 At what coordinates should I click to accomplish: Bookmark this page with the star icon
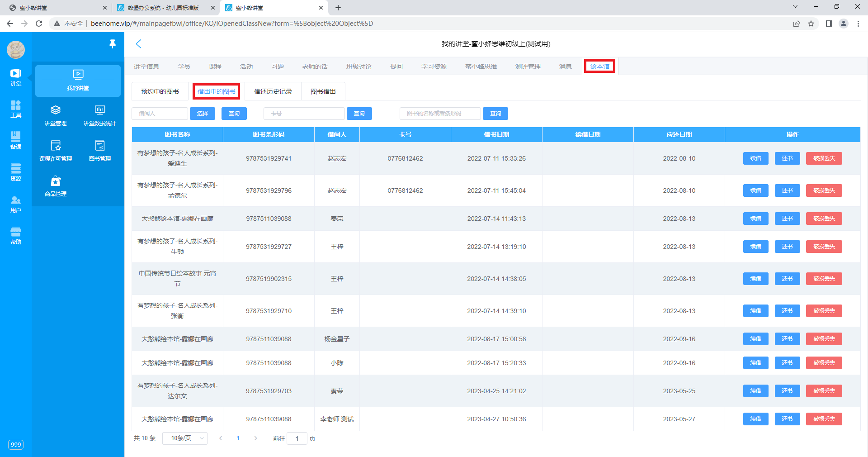click(811, 24)
